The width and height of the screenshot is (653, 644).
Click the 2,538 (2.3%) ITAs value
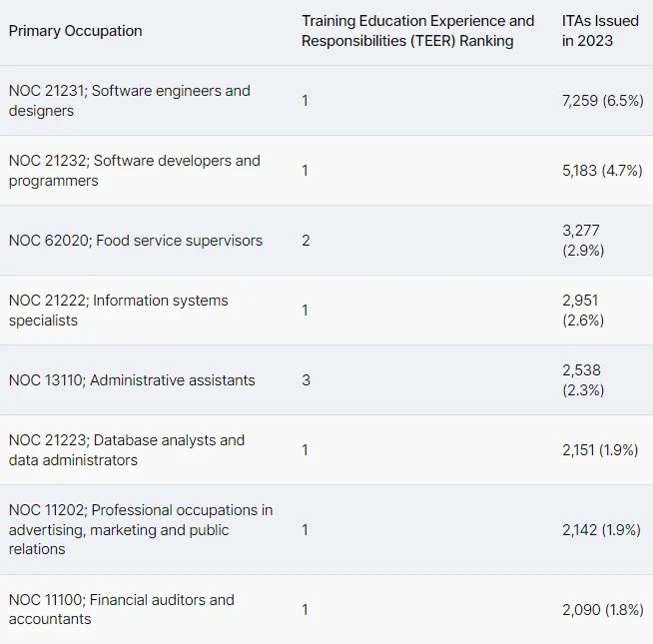[x=583, y=380]
